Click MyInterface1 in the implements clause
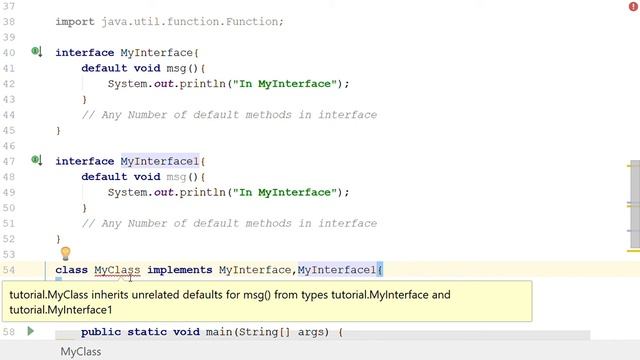Image resolution: width=640 pixels, height=360 pixels. [x=337, y=270]
